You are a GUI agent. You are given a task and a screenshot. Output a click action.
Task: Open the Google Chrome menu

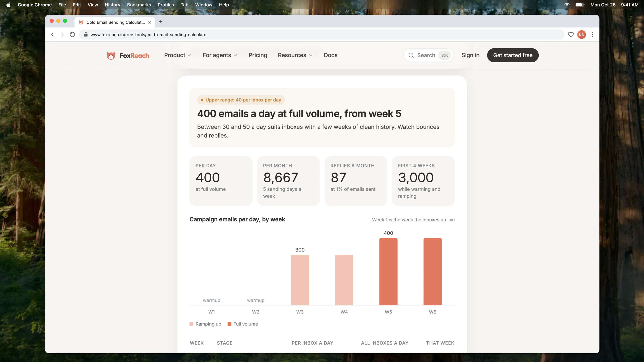pos(34,5)
